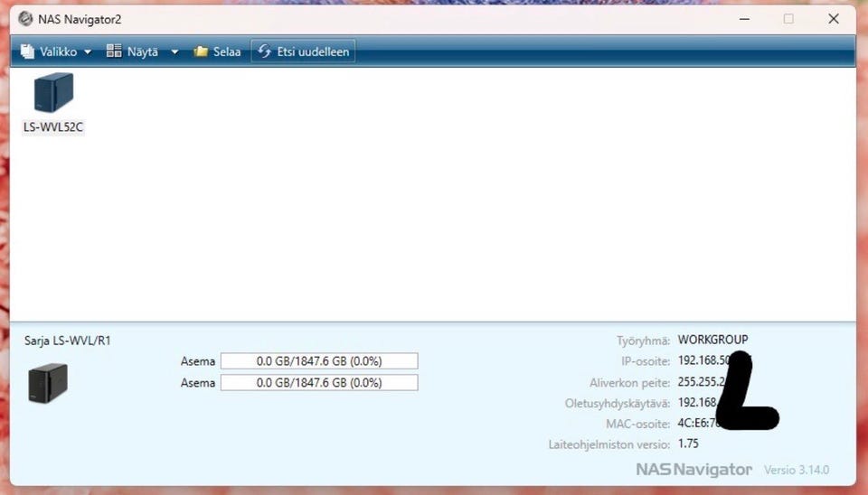Click the Etsi uudelleen refresh arrows icon
Screen dimensions: 868x495
point(265,51)
